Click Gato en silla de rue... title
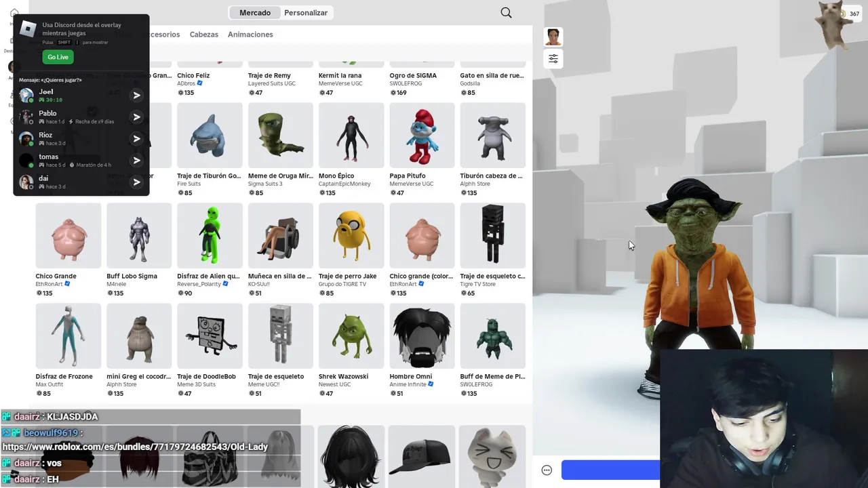Viewport: 868px width, 488px height. tap(492, 75)
